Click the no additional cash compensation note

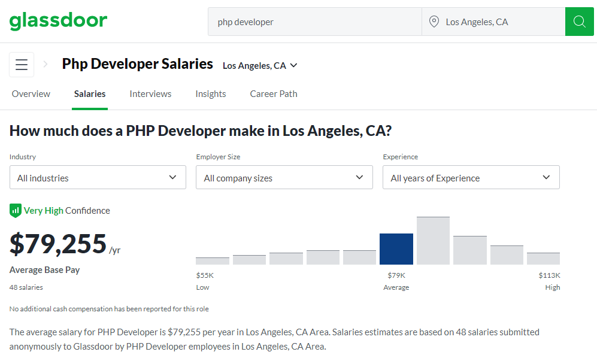pyautogui.click(x=109, y=309)
